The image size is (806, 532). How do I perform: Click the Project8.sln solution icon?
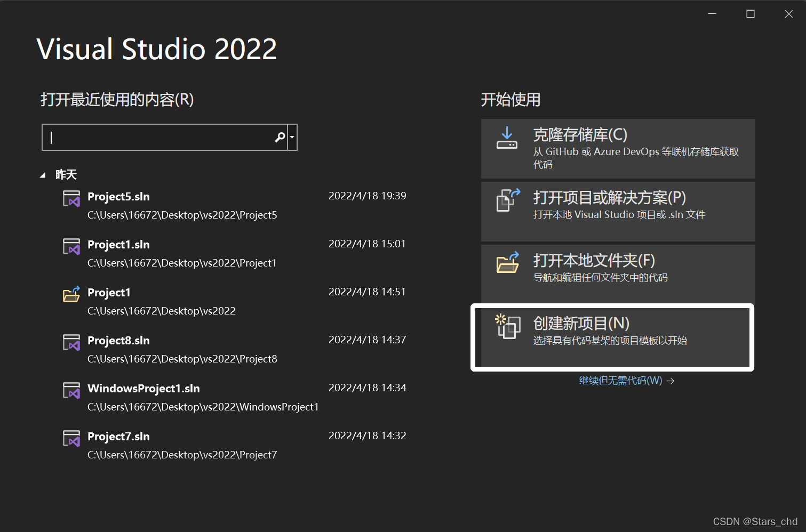[x=71, y=343]
